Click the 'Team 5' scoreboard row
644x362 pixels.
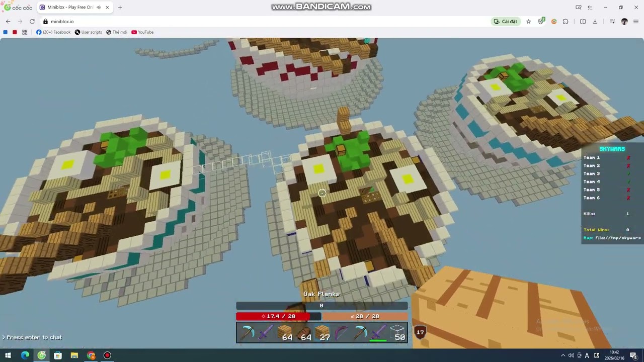click(607, 190)
